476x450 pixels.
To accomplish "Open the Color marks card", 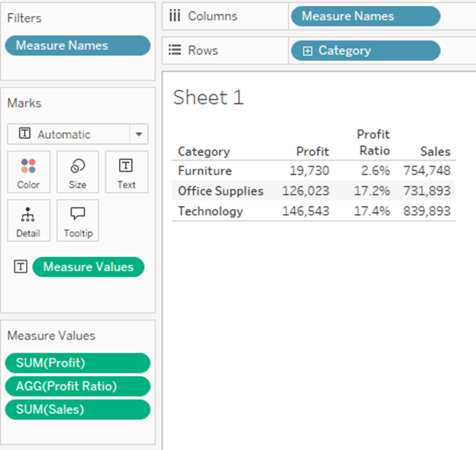I will click(x=29, y=172).
